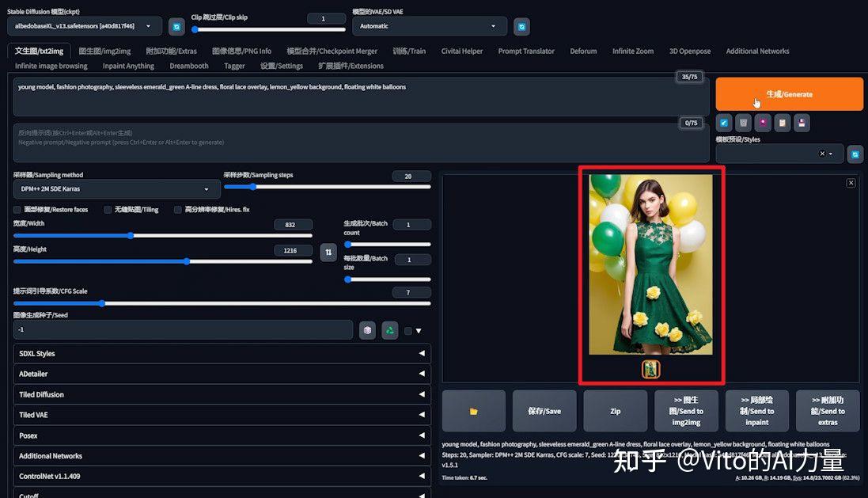Viewport: 868px width, 498px height.
Task: Click the green recycle seed icon
Action: pyautogui.click(x=390, y=330)
